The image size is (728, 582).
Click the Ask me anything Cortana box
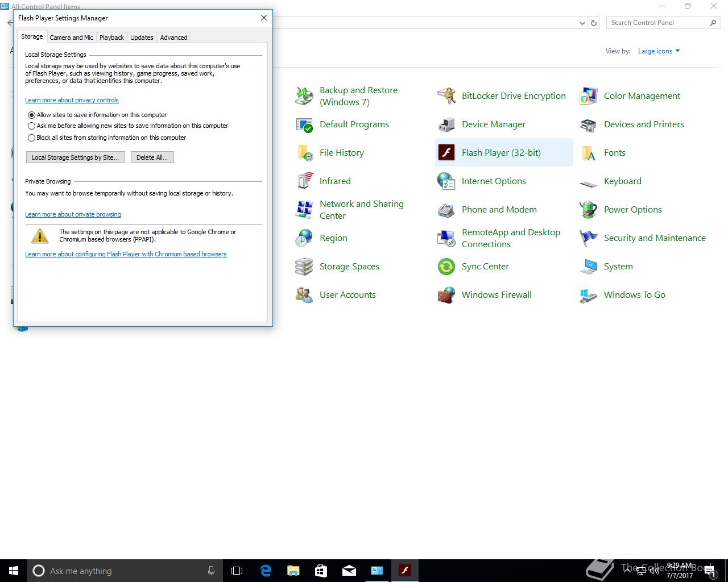[125, 571]
